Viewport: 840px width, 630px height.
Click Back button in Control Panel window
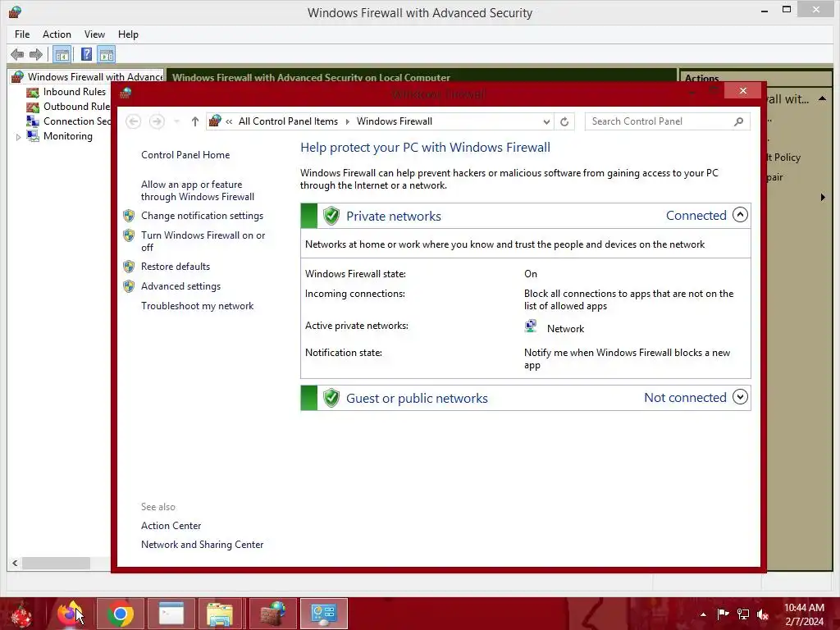[x=134, y=121]
